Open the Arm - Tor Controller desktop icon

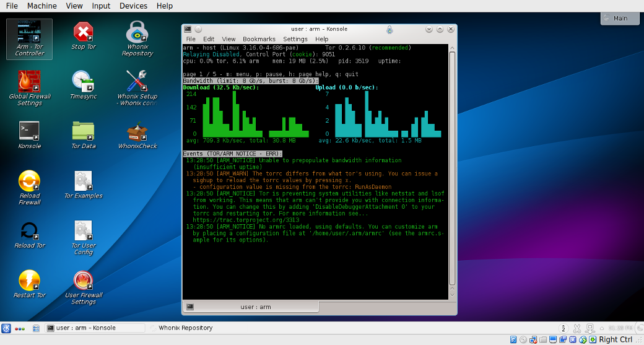pyautogui.click(x=29, y=39)
